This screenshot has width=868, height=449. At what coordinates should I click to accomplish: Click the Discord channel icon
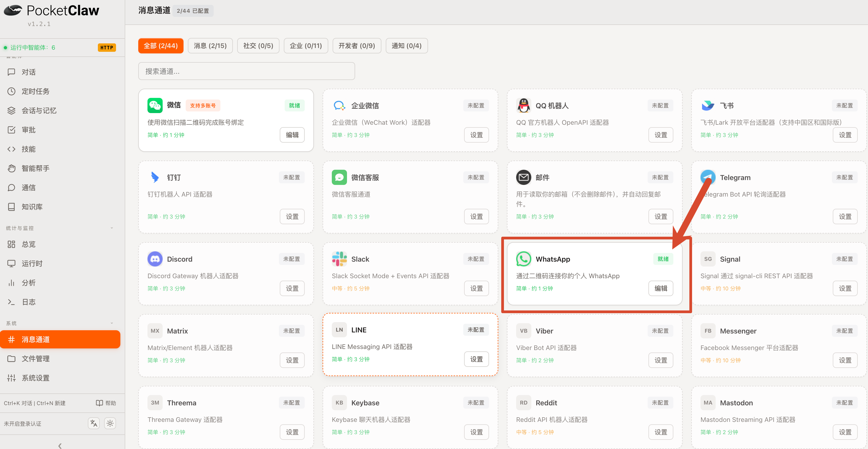[155, 259]
